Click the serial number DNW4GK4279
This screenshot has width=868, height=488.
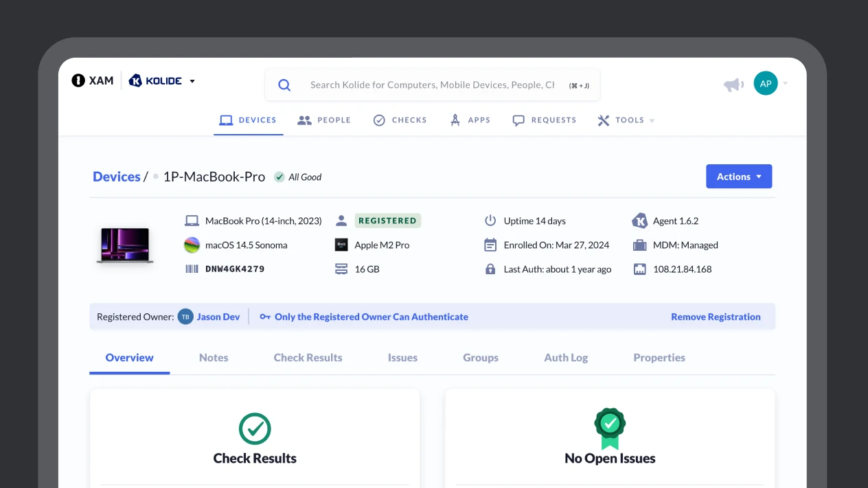(x=235, y=269)
